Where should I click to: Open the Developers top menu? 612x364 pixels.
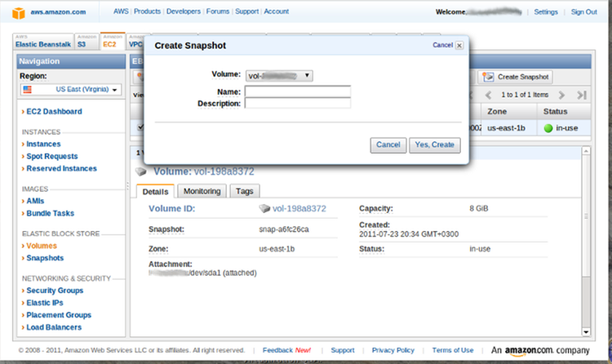(x=184, y=11)
